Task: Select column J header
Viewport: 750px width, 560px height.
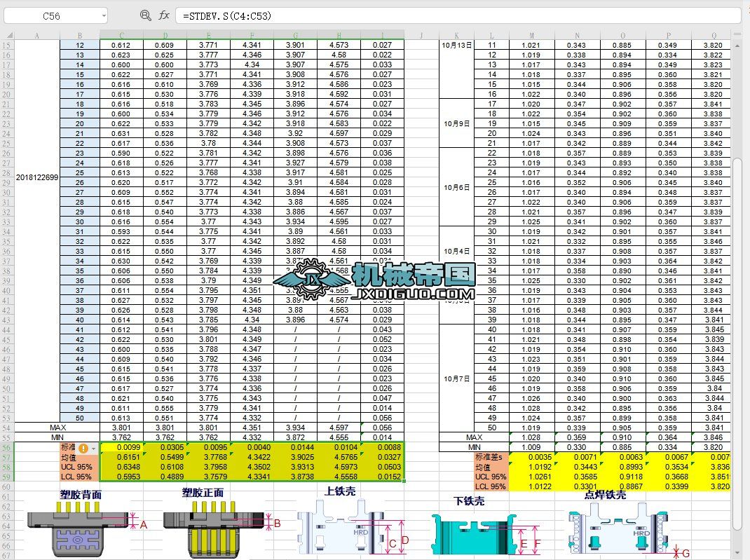Action: click(421, 35)
